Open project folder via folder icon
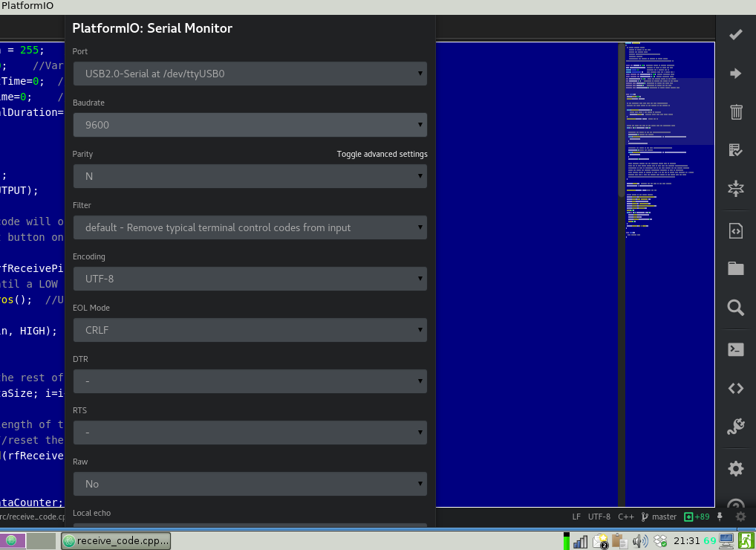756x550 pixels. (736, 268)
